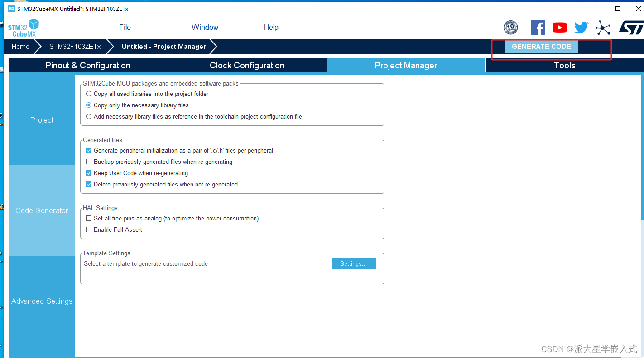
Task: Switch to Pinout & Configuration tab
Action: coord(88,66)
